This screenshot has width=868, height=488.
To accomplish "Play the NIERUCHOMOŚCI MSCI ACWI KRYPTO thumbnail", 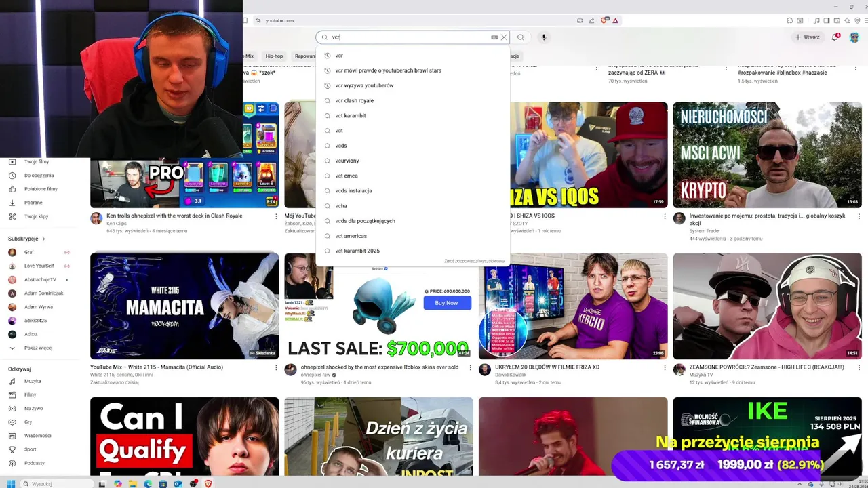I will point(767,155).
